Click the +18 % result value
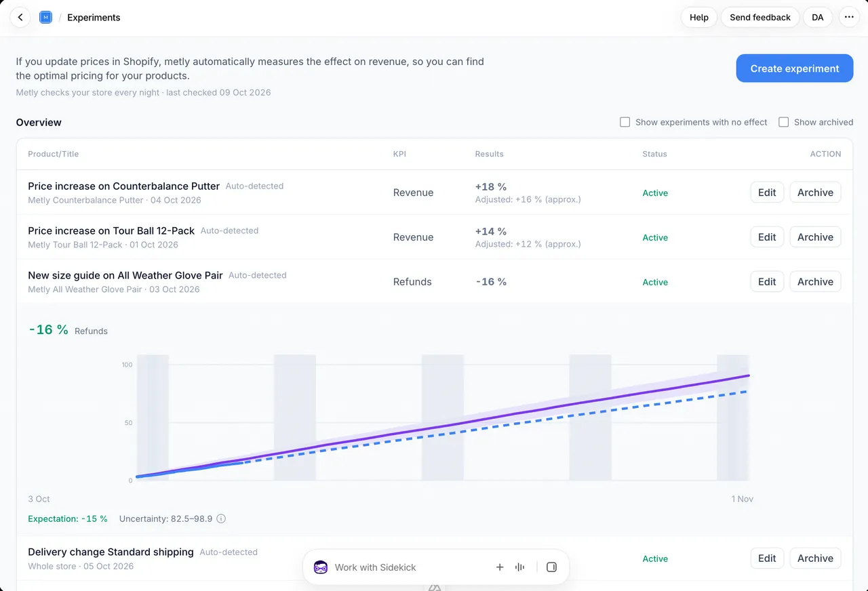 (x=491, y=186)
